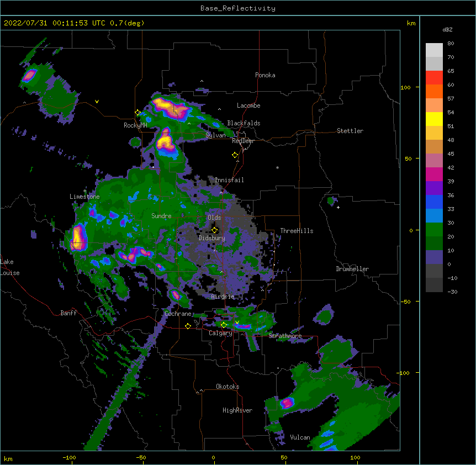Click the Ponoka city label
Image resolution: width=476 pixels, height=465 pixels.
coord(265,75)
